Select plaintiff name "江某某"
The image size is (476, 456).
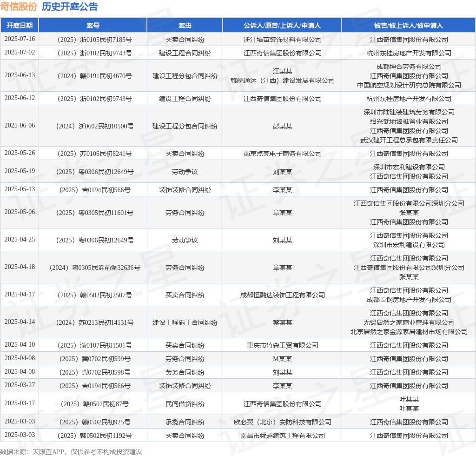tap(282, 71)
